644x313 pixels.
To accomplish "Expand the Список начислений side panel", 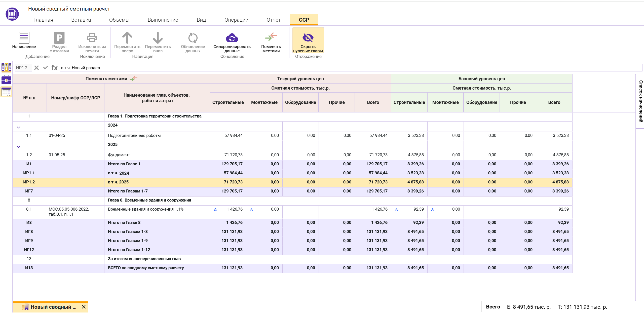I will (640, 101).
